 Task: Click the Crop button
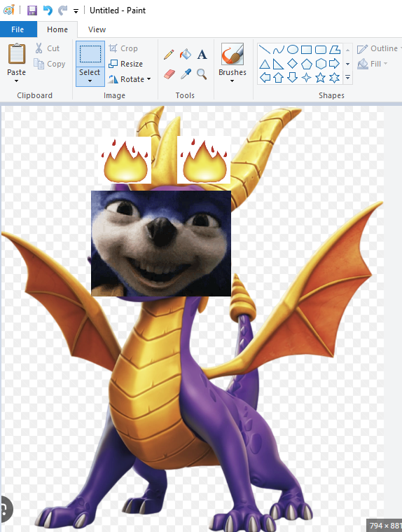123,48
